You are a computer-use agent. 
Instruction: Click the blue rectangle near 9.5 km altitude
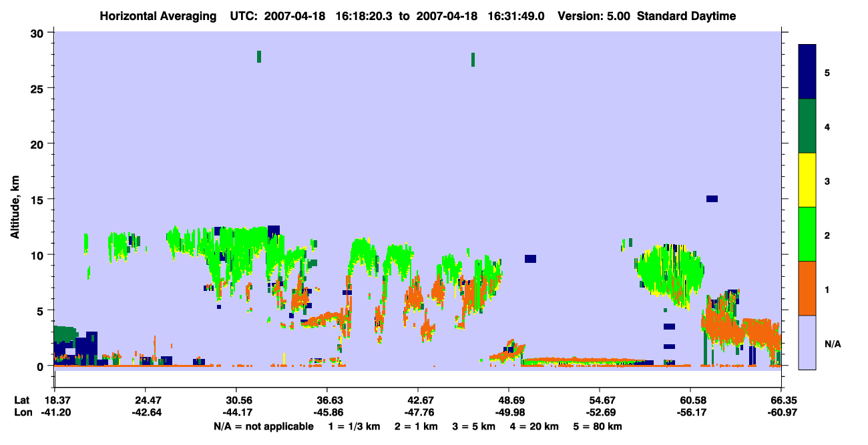click(530, 259)
